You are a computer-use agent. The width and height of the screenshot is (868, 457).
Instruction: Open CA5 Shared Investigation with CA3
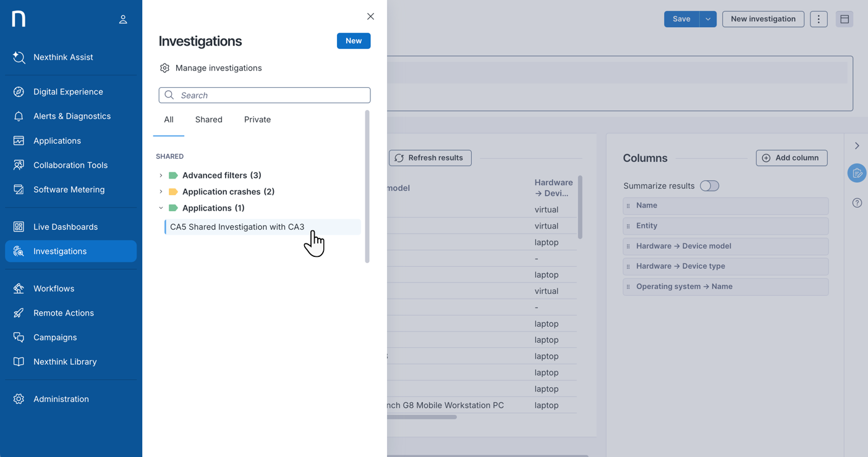click(237, 227)
